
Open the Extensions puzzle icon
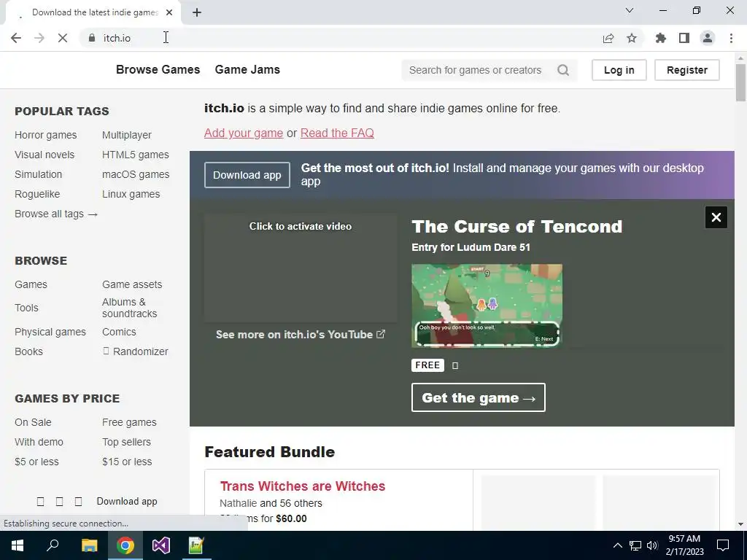point(661,38)
